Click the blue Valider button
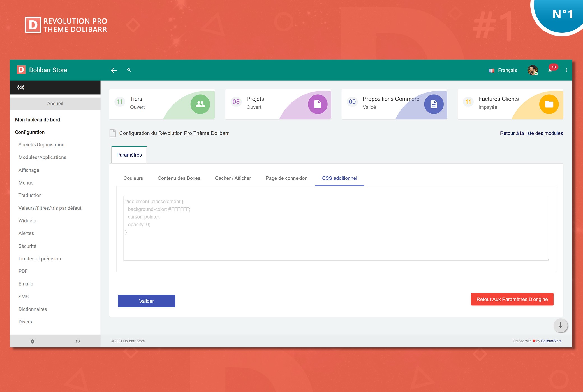Image resolution: width=583 pixels, height=392 pixels. 146,301
